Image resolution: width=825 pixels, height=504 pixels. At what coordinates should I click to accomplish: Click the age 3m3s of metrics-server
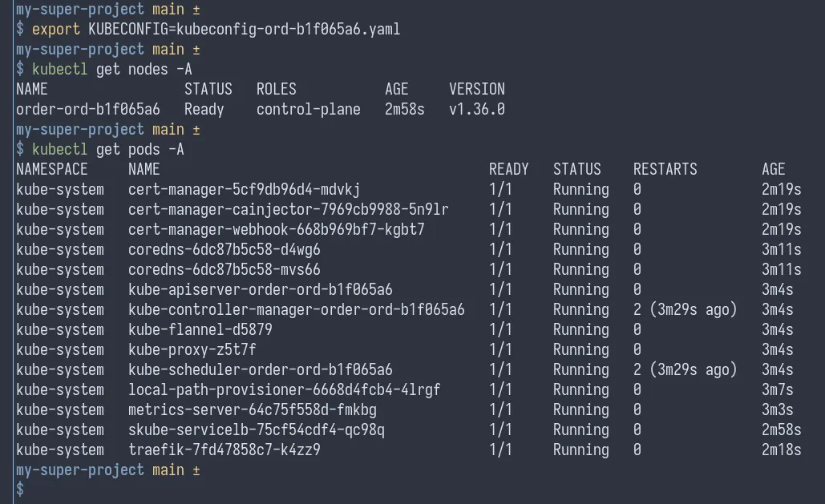click(778, 409)
